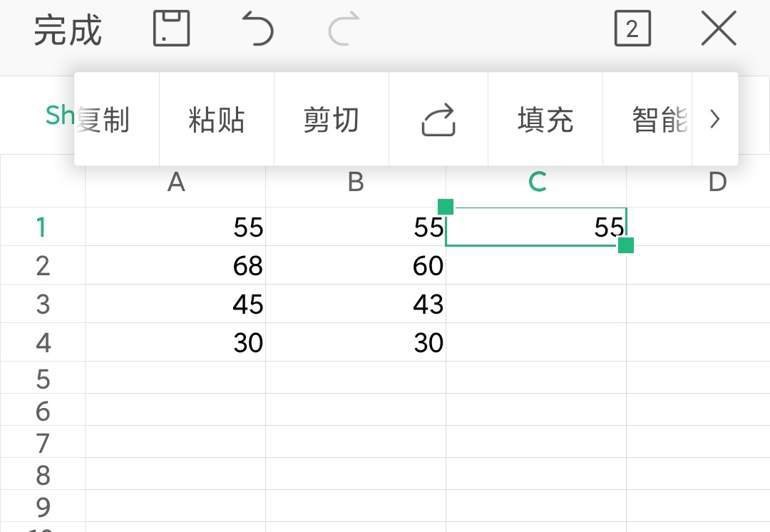Select cell C1 containing 55
The image size is (770, 532).
click(x=536, y=227)
